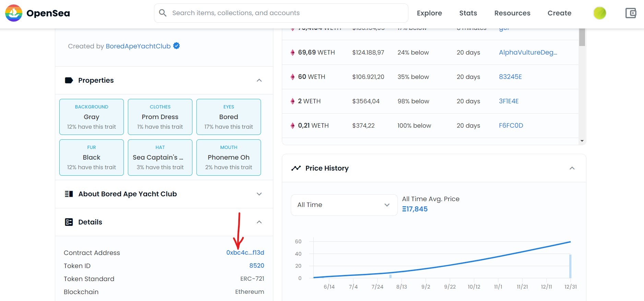Select the Prom Dress clothes trait

point(160,117)
